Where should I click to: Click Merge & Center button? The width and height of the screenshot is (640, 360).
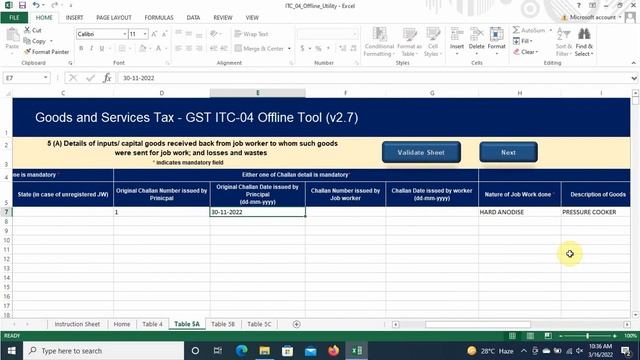pyautogui.click(x=260, y=49)
